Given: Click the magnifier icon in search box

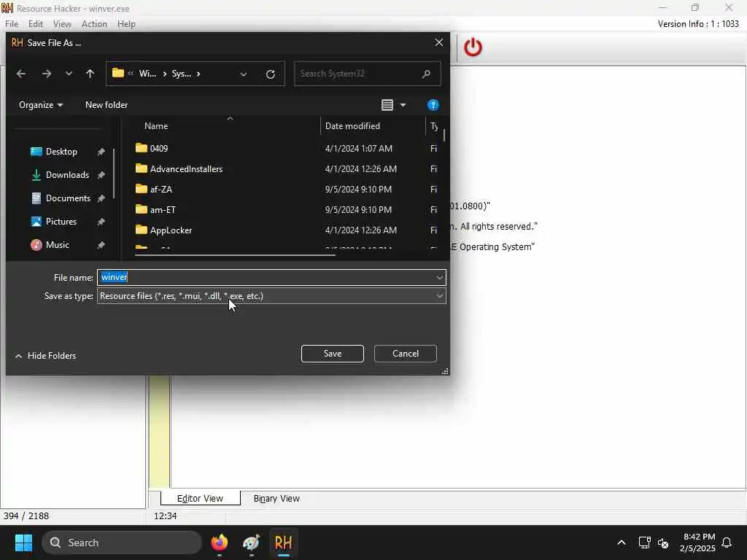Looking at the screenshot, I should point(426,74).
